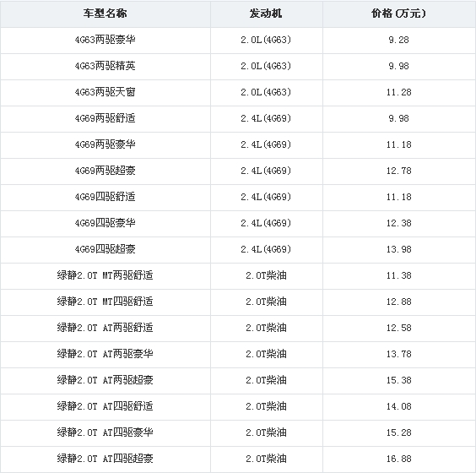The image size is (476, 473).
Task: Click the 车型名称 column header
Action: coord(105,14)
